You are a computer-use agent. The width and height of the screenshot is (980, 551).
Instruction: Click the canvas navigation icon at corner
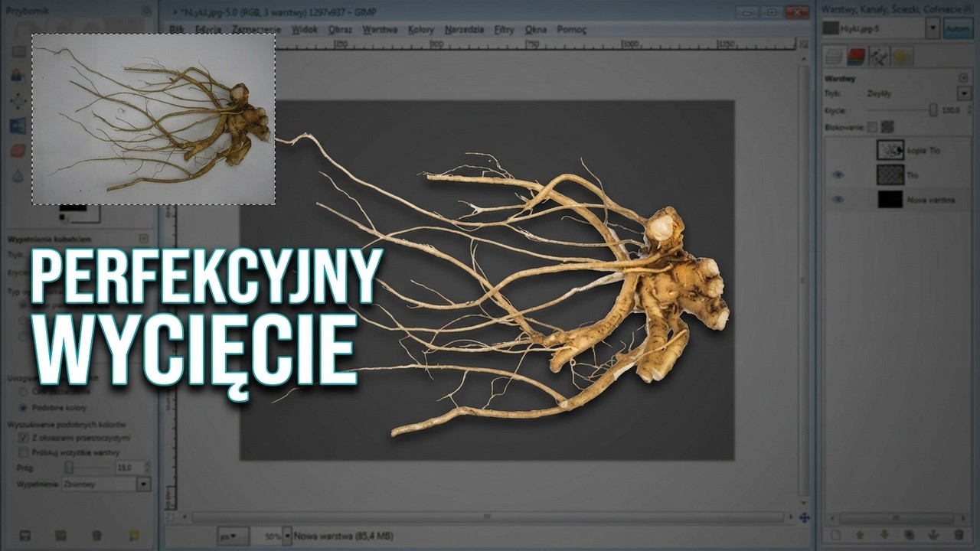point(803,518)
